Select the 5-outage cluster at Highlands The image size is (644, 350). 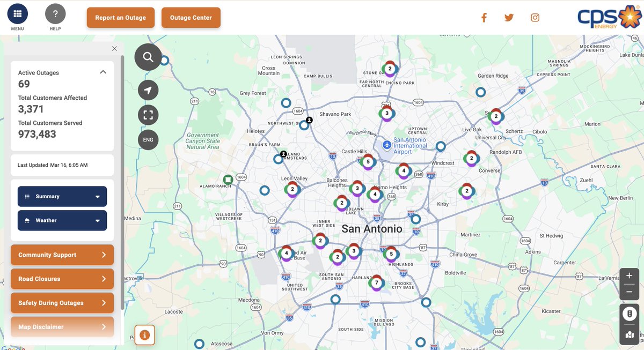tap(391, 254)
